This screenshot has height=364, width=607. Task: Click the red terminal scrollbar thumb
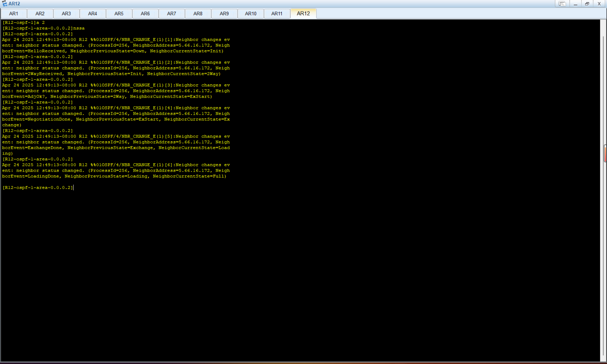pyautogui.click(x=605, y=154)
